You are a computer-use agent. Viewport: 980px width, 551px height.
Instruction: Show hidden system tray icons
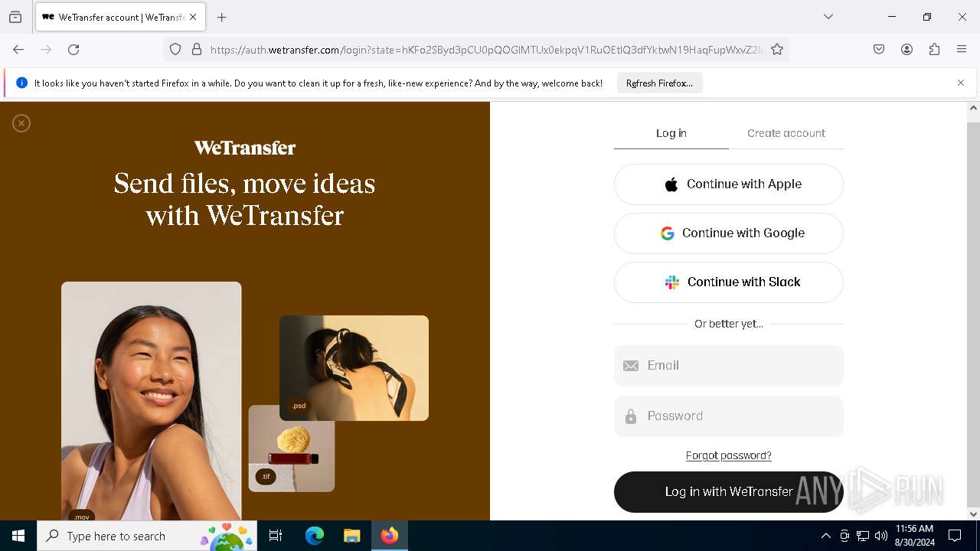click(x=825, y=536)
